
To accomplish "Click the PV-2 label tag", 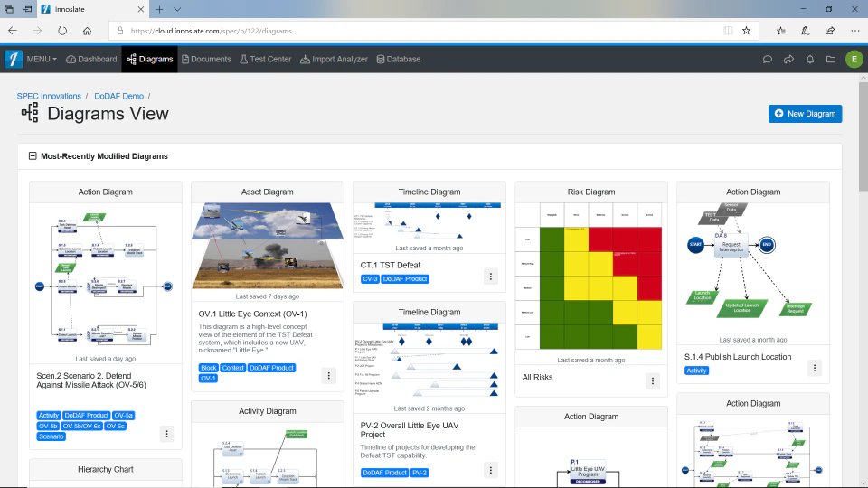I will [420, 473].
